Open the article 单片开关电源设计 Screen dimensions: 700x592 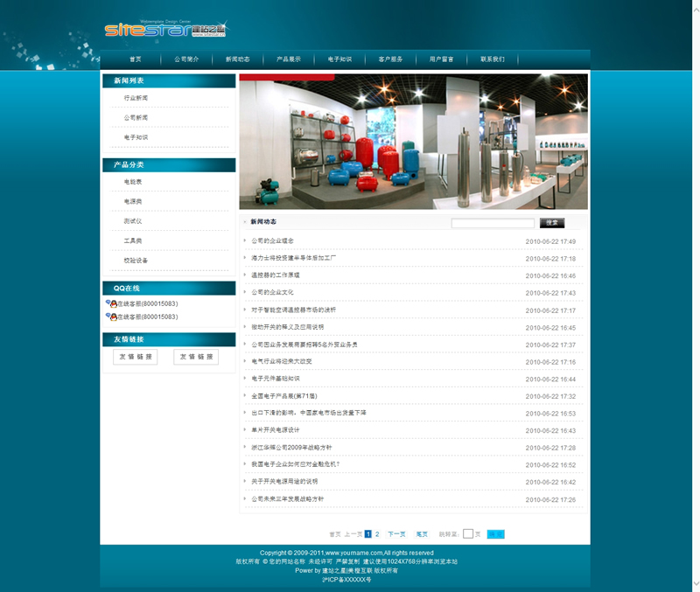pos(276,430)
